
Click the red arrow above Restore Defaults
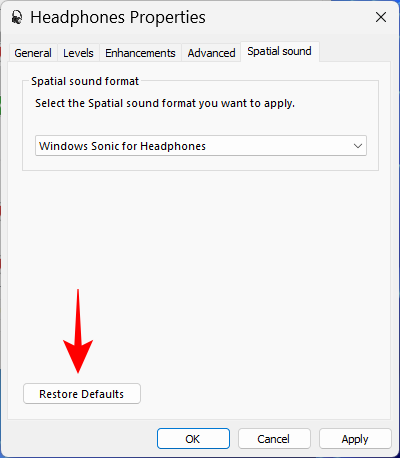pyautogui.click(x=78, y=331)
